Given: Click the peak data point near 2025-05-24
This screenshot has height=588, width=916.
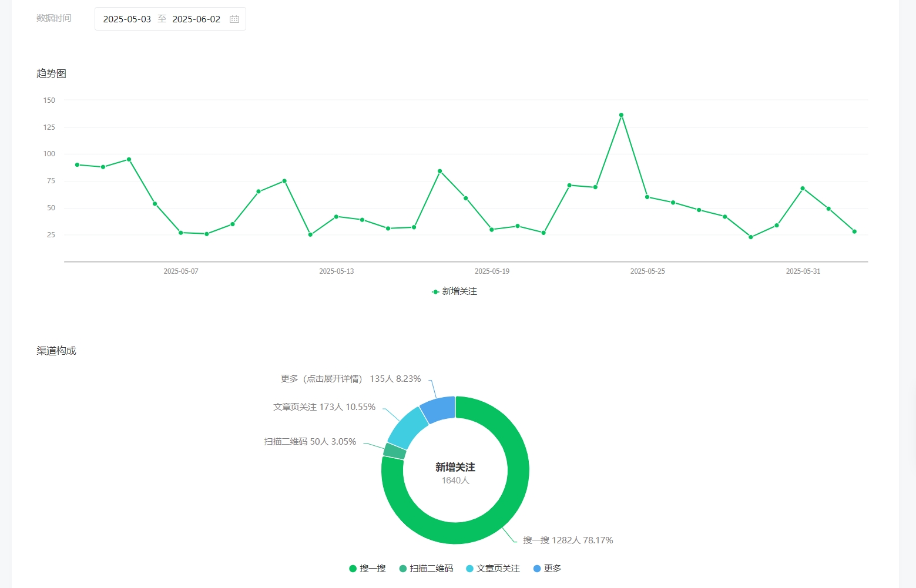Looking at the screenshot, I should (621, 115).
